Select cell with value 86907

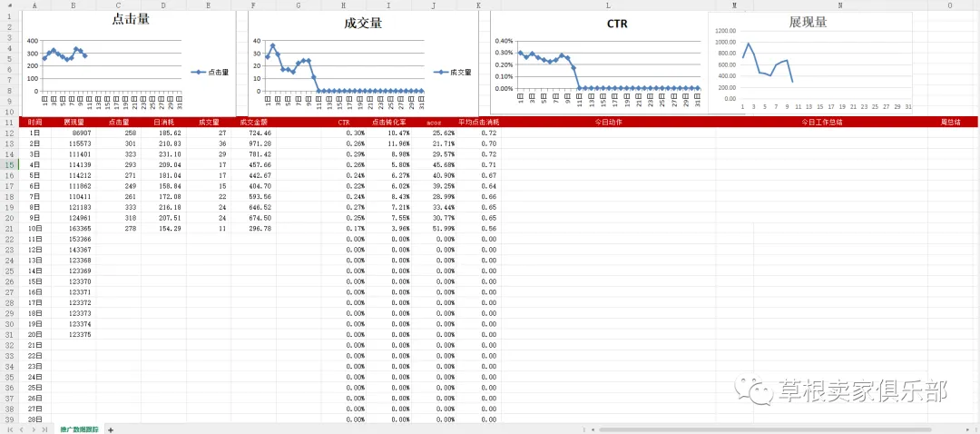click(x=73, y=133)
